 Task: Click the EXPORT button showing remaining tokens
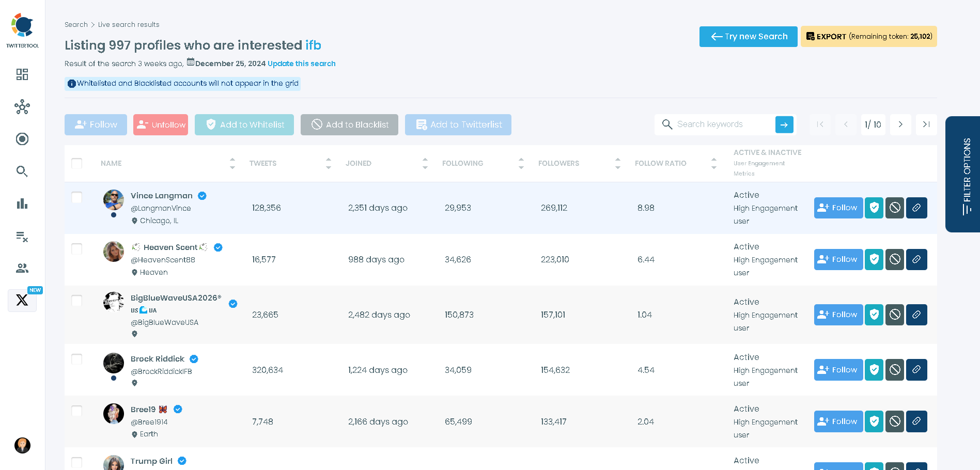tap(868, 36)
